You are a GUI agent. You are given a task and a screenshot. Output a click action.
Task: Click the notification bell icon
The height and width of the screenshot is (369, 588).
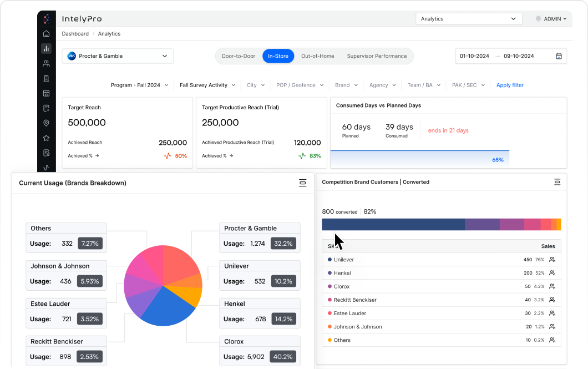(x=538, y=19)
